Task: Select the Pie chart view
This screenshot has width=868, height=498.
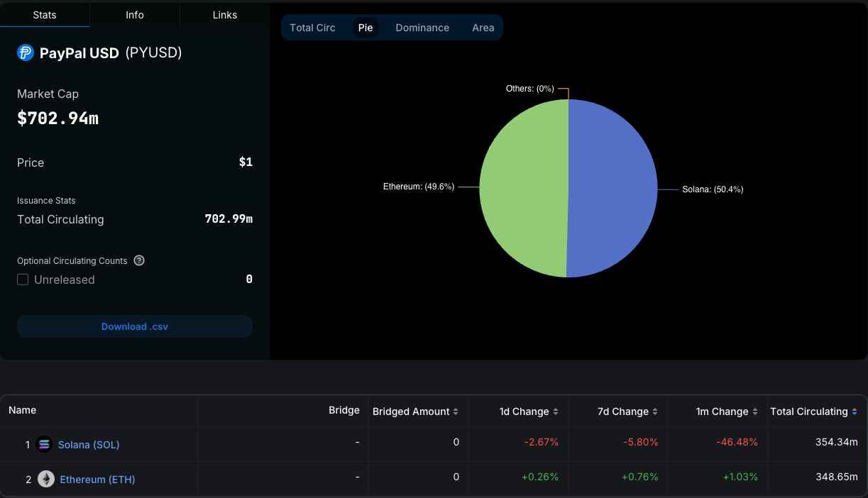Action: 366,28
